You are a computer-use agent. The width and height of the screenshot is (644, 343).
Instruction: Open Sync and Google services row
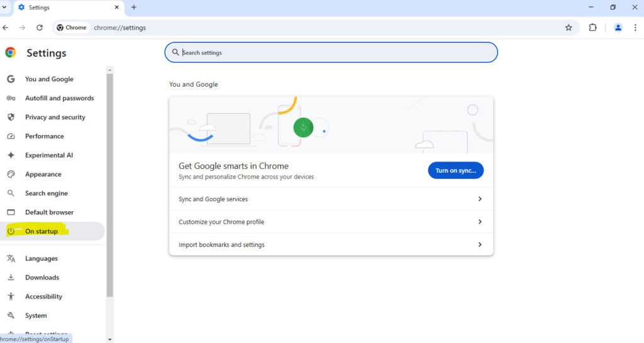pyautogui.click(x=331, y=199)
